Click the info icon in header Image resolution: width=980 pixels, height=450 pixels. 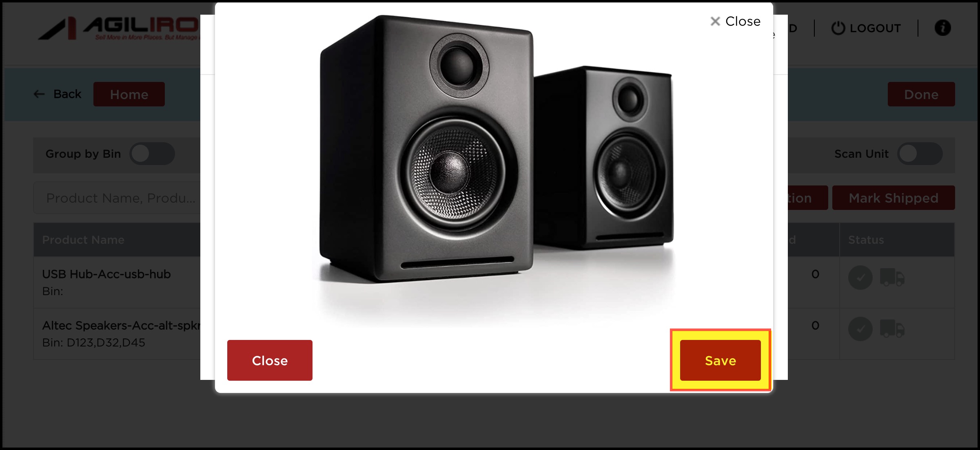[942, 28]
